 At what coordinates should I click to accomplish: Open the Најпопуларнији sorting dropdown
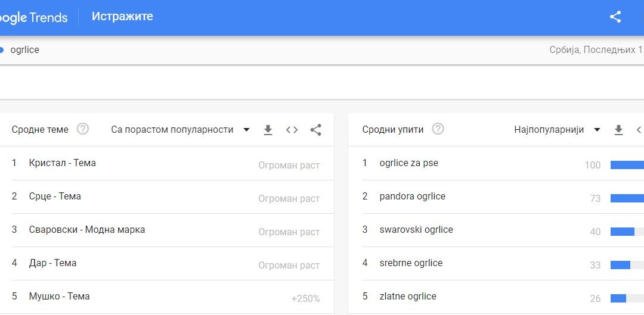pos(557,130)
